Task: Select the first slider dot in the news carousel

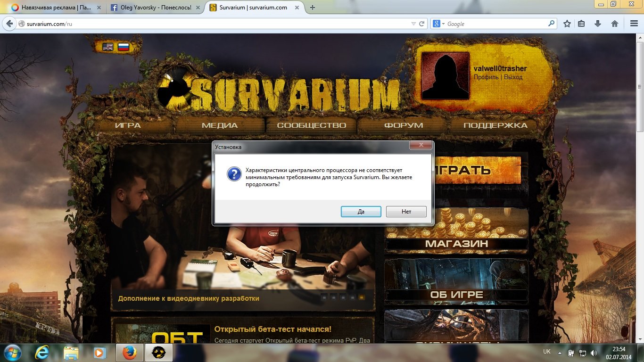Action: [324, 297]
